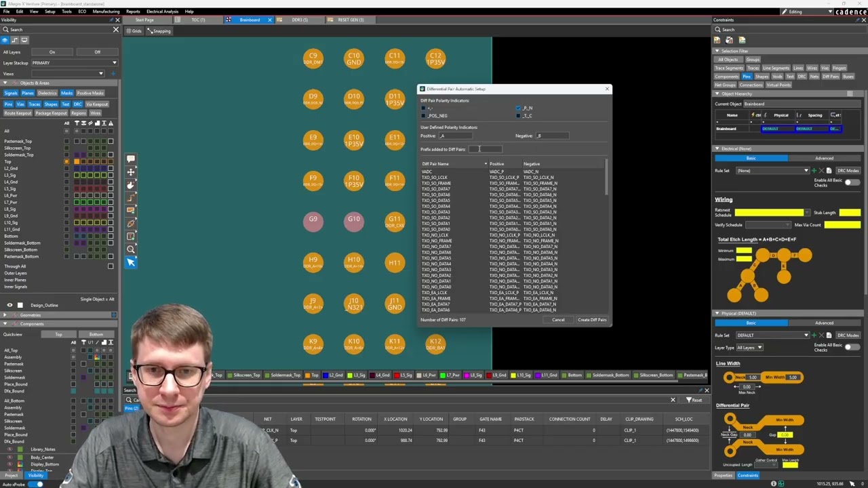Toggle Enable All Basic Checks in Electrical section
This screenshot has width=868, height=488.
pos(852,182)
